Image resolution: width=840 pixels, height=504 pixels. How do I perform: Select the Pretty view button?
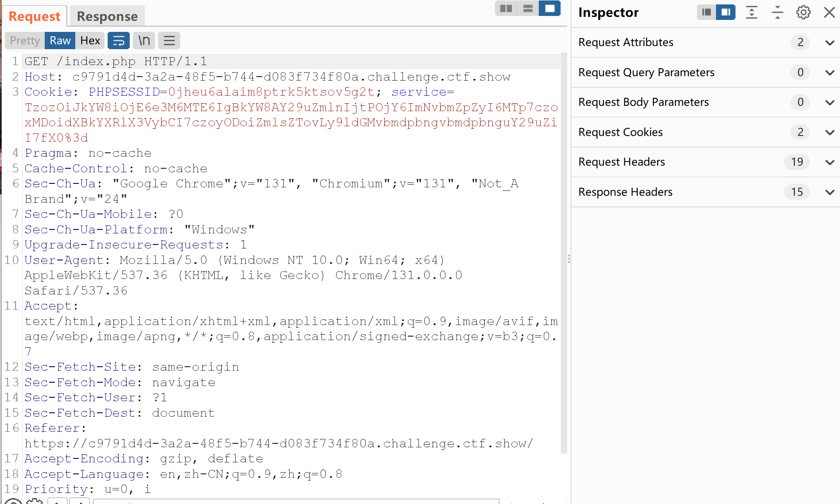click(25, 41)
